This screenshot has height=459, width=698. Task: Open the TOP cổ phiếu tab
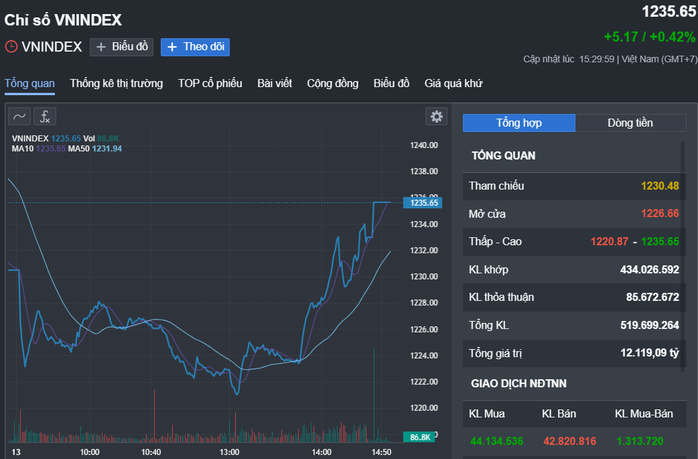click(210, 83)
